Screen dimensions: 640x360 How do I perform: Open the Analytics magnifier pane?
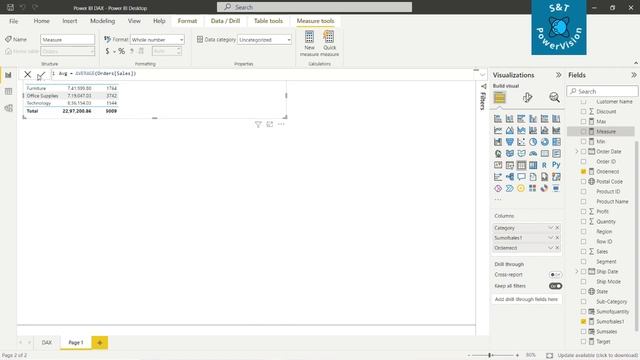pyautogui.click(x=554, y=98)
